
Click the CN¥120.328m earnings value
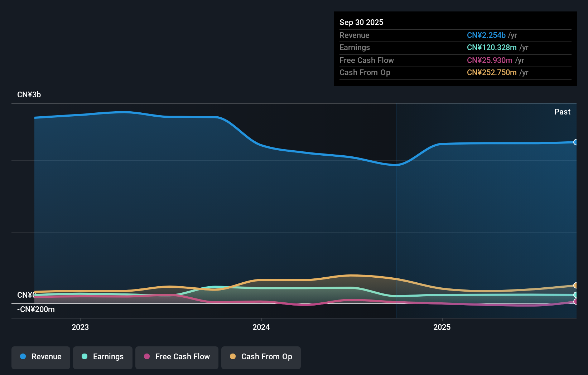pos(492,47)
